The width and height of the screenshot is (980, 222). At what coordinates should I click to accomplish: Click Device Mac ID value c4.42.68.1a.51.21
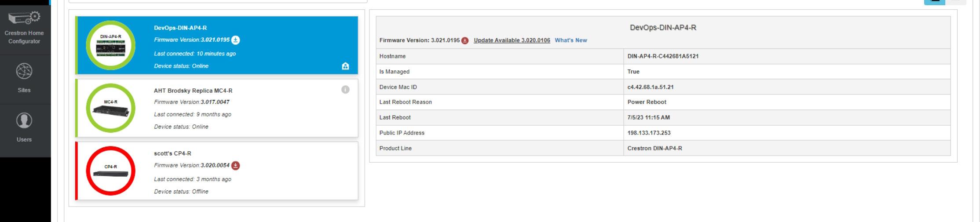651,87
